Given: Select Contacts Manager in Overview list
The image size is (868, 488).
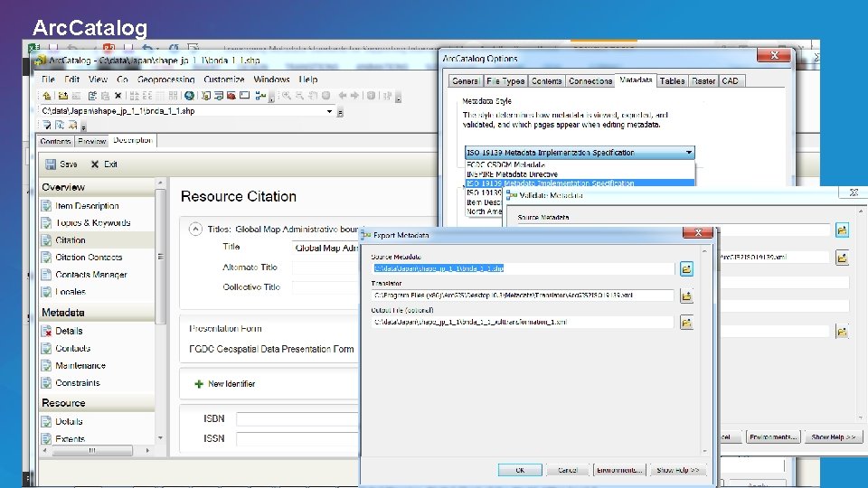Looking at the screenshot, I should tap(91, 275).
